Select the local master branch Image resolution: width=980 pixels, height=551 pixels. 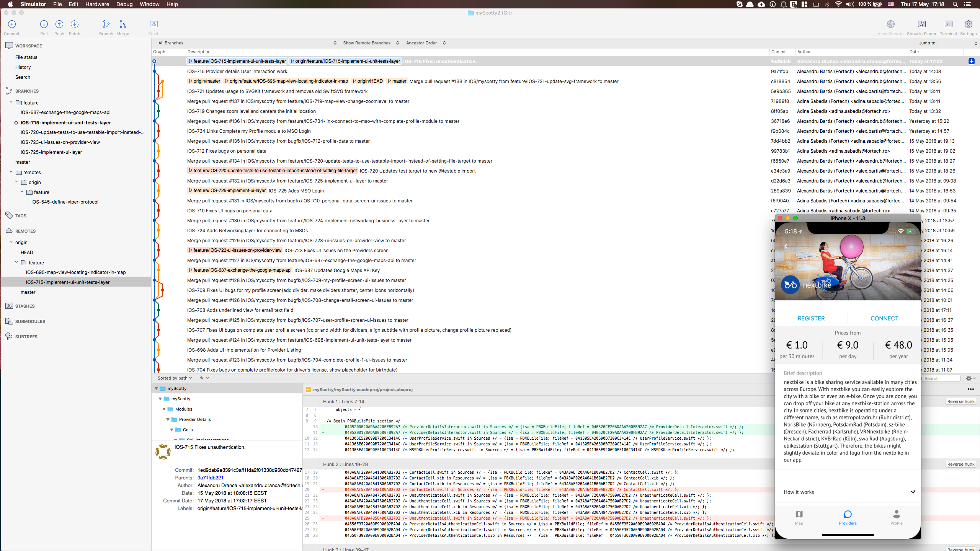[23, 162]
